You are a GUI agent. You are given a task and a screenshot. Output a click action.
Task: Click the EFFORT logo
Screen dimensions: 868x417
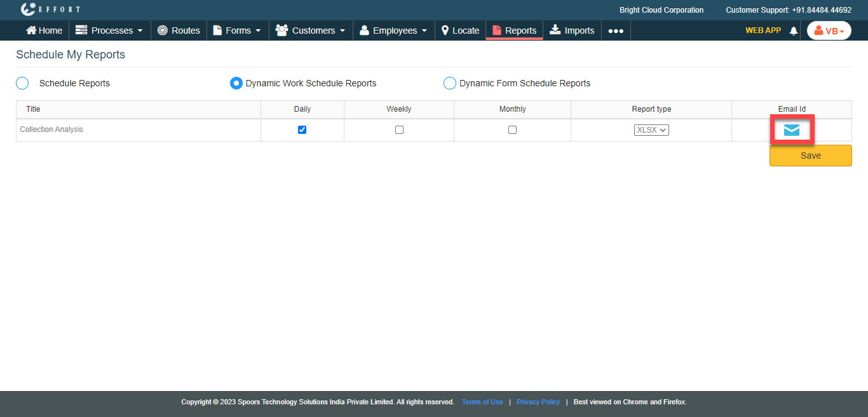tap(50, 10)
